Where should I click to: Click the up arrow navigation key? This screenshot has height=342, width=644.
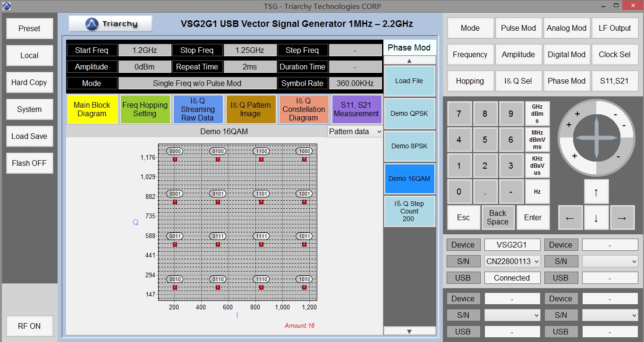point(596,192)
